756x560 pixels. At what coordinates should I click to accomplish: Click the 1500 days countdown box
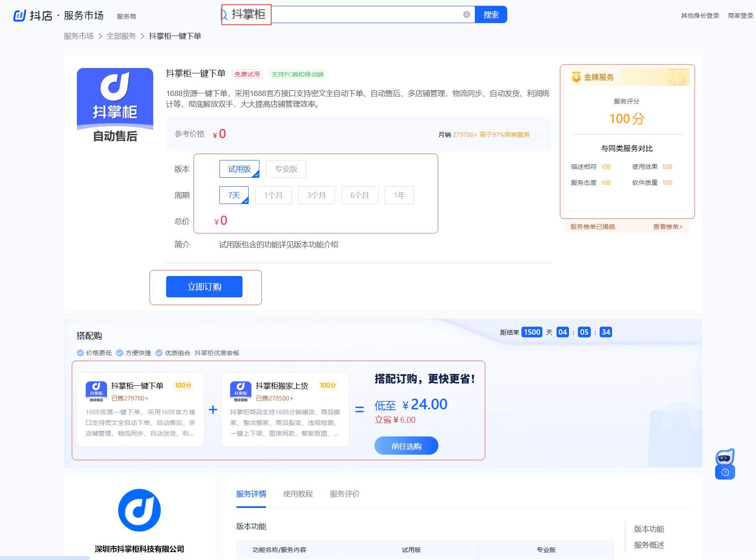(x=532, y=332)
